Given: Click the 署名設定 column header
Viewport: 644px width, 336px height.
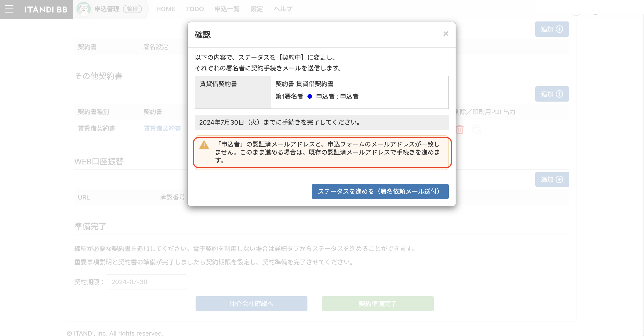Looking at the screenshot, I should (155, 47).
